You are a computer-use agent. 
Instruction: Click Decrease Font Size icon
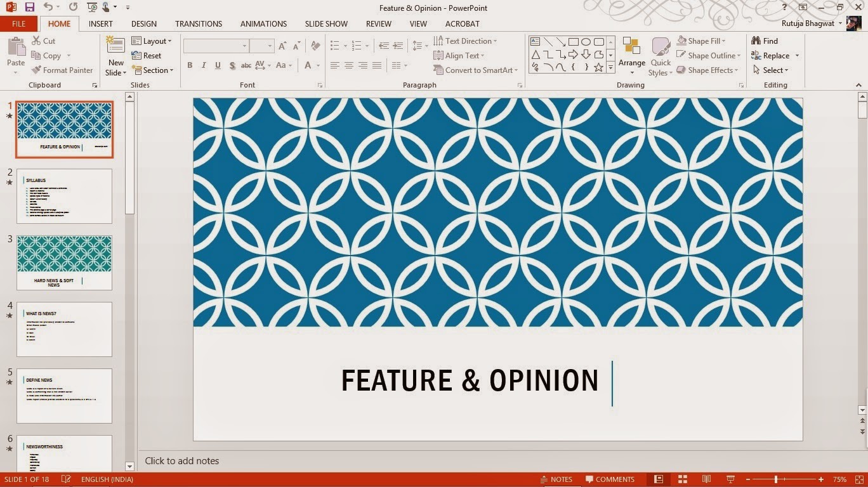(297, 46)
